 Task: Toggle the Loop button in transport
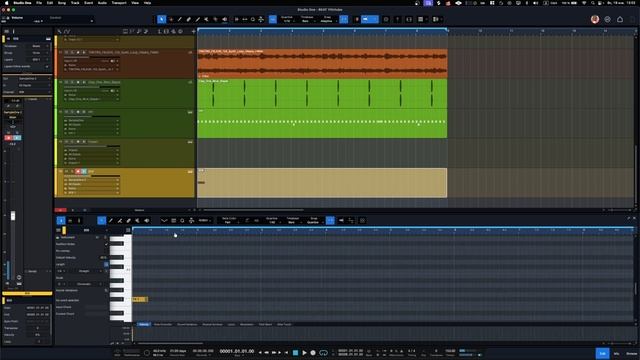click(x=323, y=353)
